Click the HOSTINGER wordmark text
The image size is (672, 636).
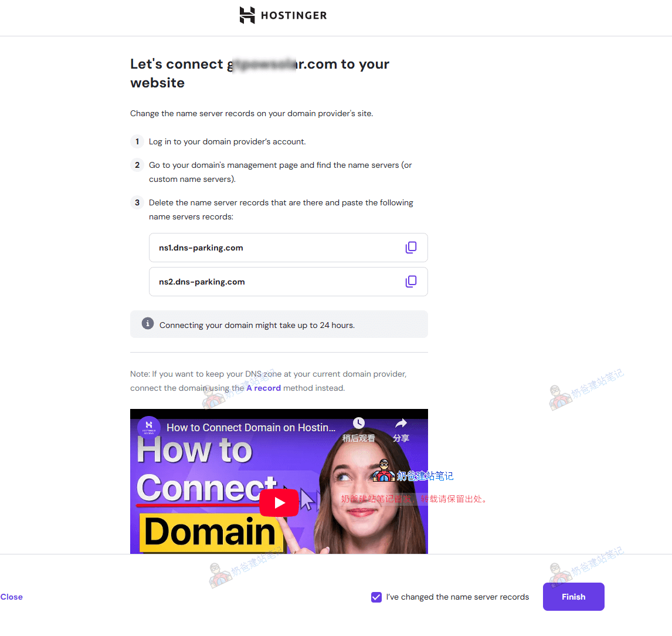[x=294, y=15]
